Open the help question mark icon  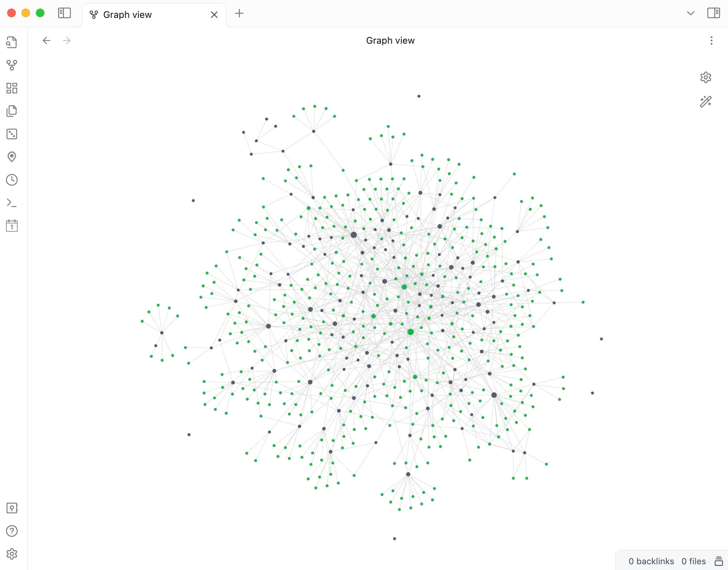pos(12,531)
